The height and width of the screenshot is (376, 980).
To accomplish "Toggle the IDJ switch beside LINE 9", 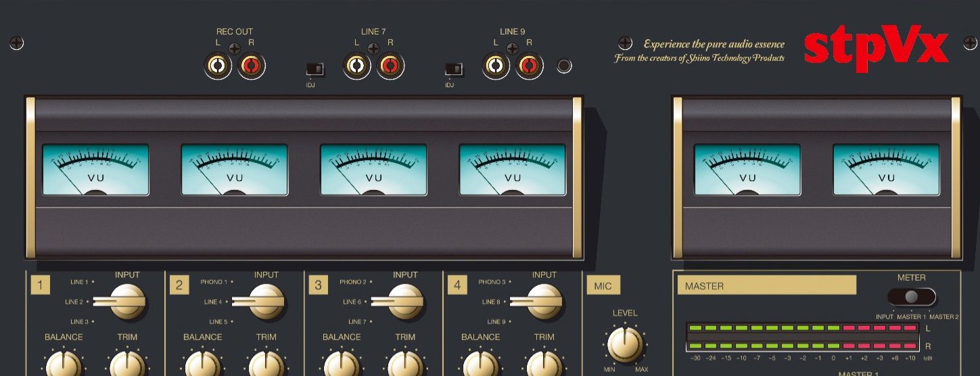I will click(x=453, y=69).
